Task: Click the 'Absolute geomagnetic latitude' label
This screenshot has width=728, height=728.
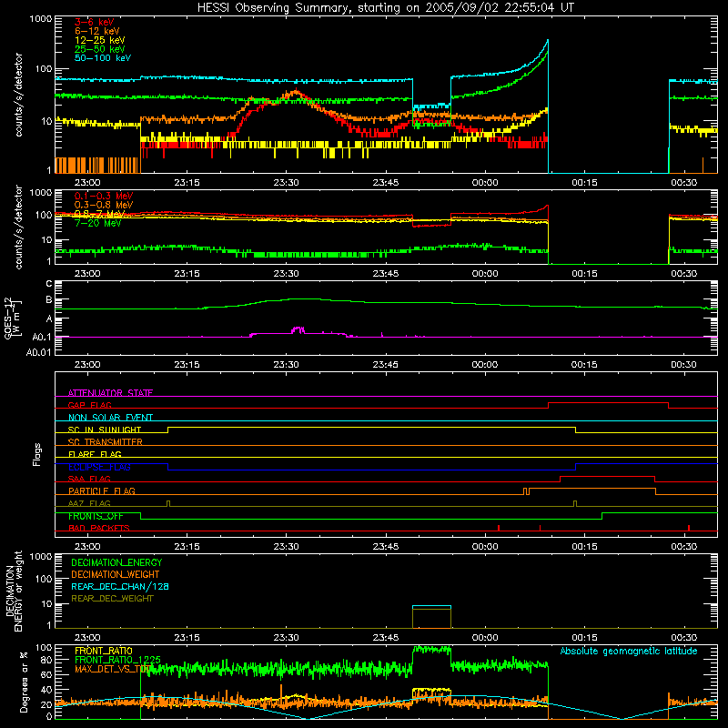Action: pyautogui.click(x=629, y=651)
